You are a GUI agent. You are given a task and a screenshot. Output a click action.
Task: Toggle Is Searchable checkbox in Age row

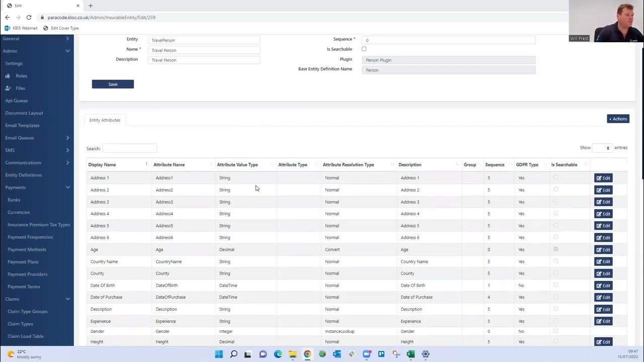click(x=555, y=249)
